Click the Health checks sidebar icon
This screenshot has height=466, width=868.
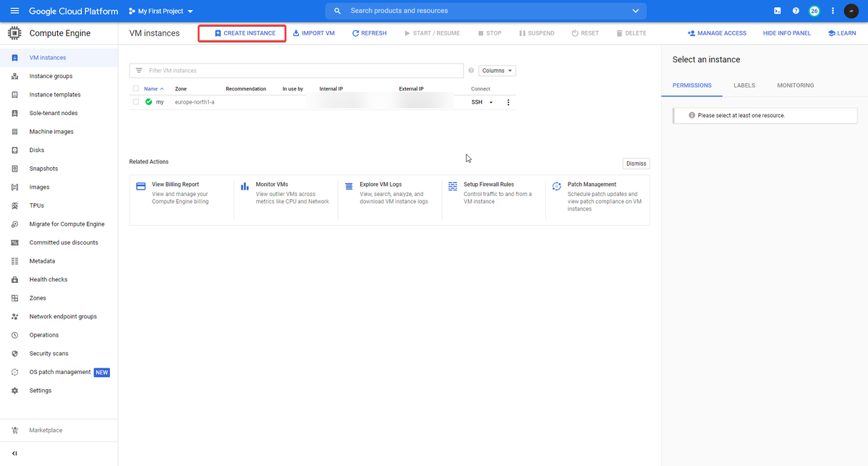pos(14,279)
